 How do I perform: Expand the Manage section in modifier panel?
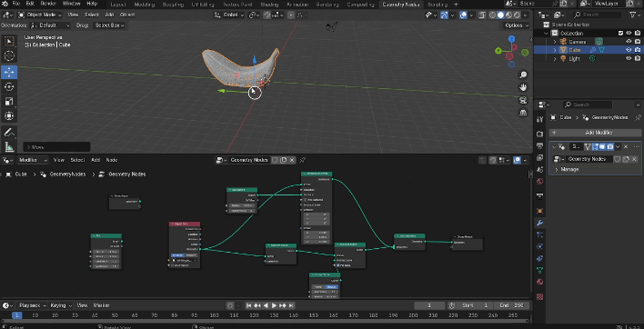(x=557, y=169)
